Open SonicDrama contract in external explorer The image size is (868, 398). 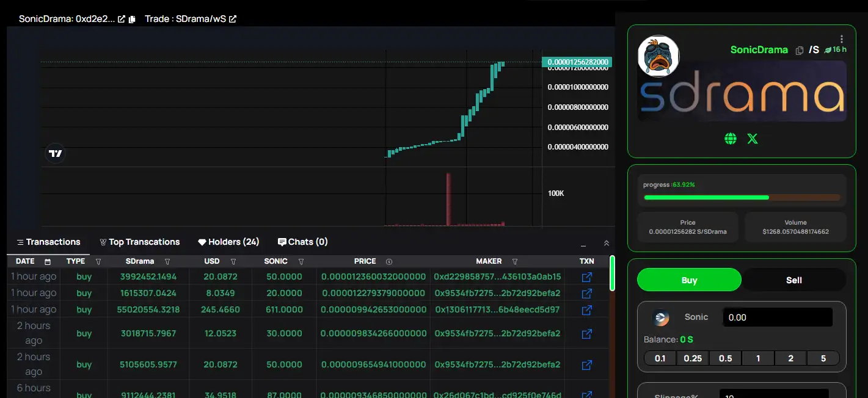tap(122, 19)
